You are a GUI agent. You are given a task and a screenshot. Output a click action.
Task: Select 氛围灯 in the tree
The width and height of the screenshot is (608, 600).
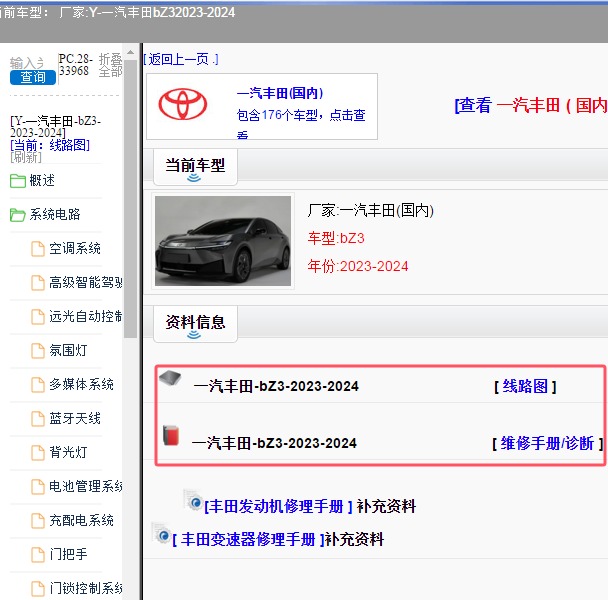[68, 351]
